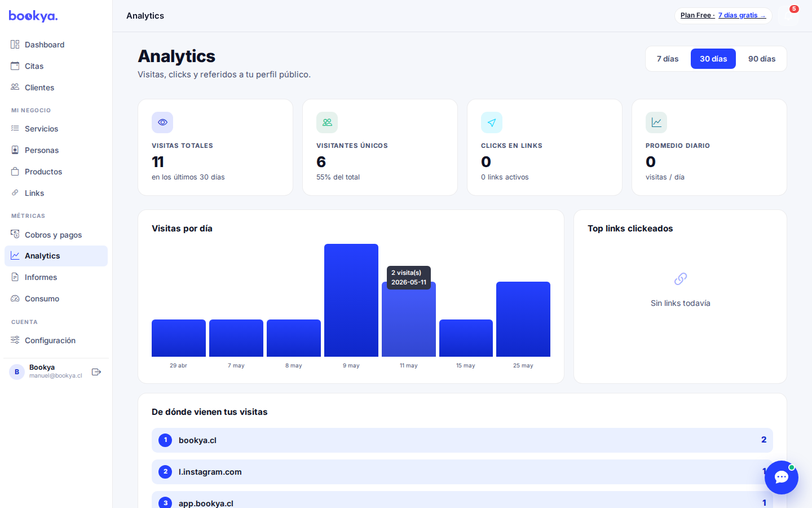
Task: Click the Informes document icon
Action: 15,277
